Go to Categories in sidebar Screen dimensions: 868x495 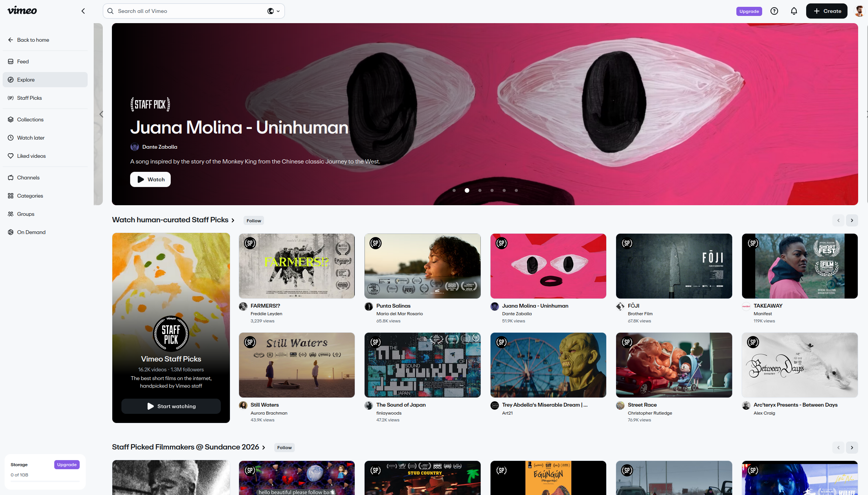[30, 196]
